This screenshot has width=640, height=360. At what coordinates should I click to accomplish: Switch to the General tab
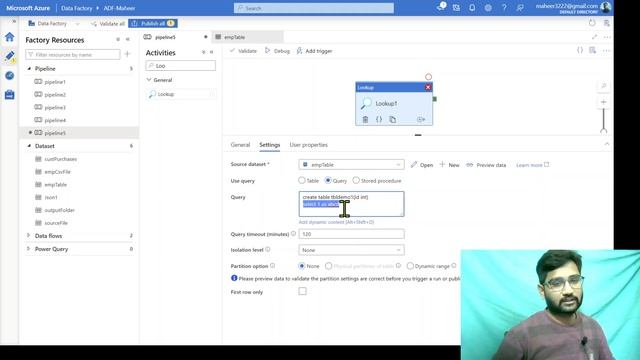pyautogui.click(x=240, y=145)
